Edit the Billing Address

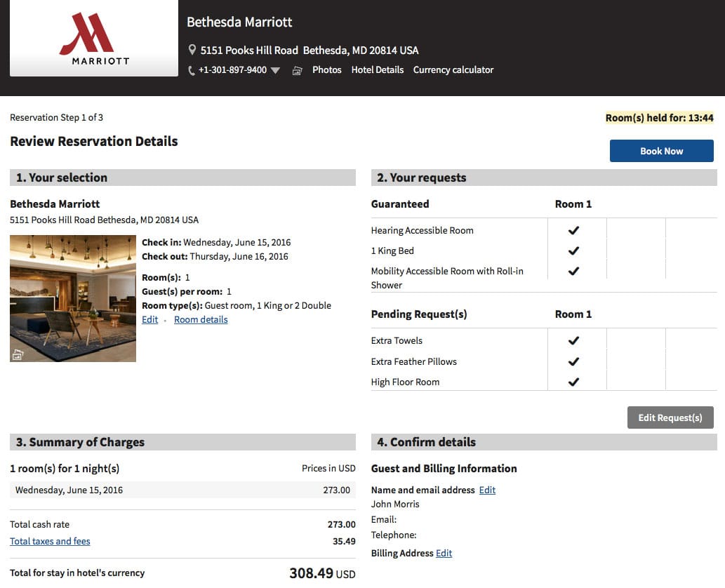(444, 553)
